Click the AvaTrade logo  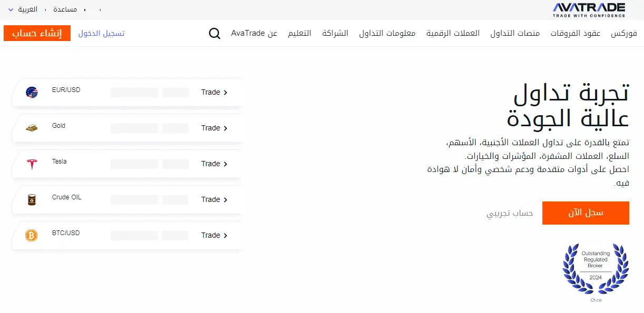(588, 9)
